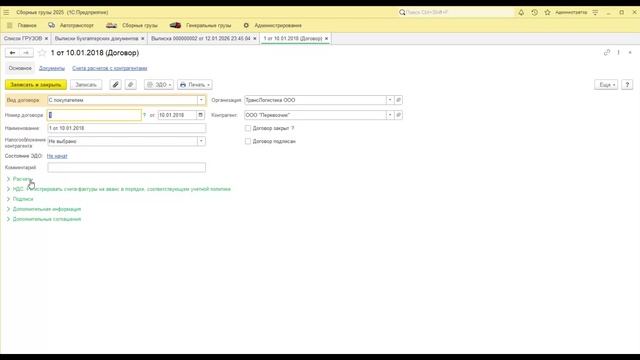The height and width of the screenshot is (360, 640).
Task: Open calendar picker for contract date
Action: [200, 115]
